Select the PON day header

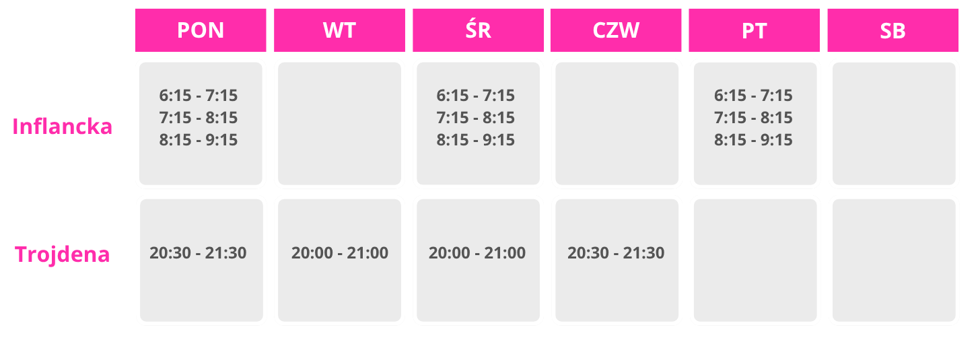201,30
